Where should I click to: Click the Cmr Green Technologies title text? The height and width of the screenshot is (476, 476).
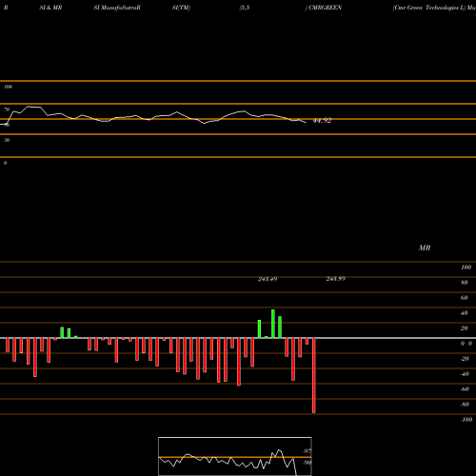[429, 8]
